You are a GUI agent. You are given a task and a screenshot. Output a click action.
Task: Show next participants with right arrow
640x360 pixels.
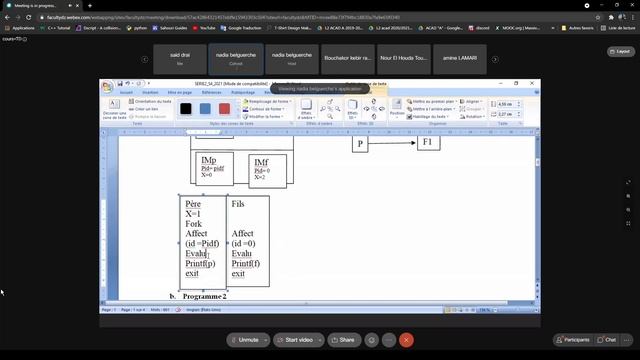pyautogui.click(x=495, y=59)
